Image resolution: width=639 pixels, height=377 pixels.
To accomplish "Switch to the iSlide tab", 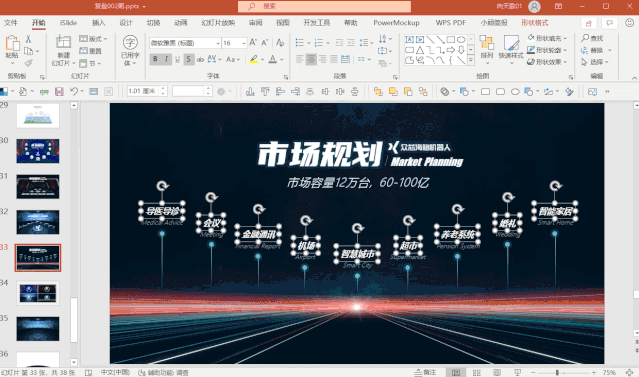I will (68, 23).
